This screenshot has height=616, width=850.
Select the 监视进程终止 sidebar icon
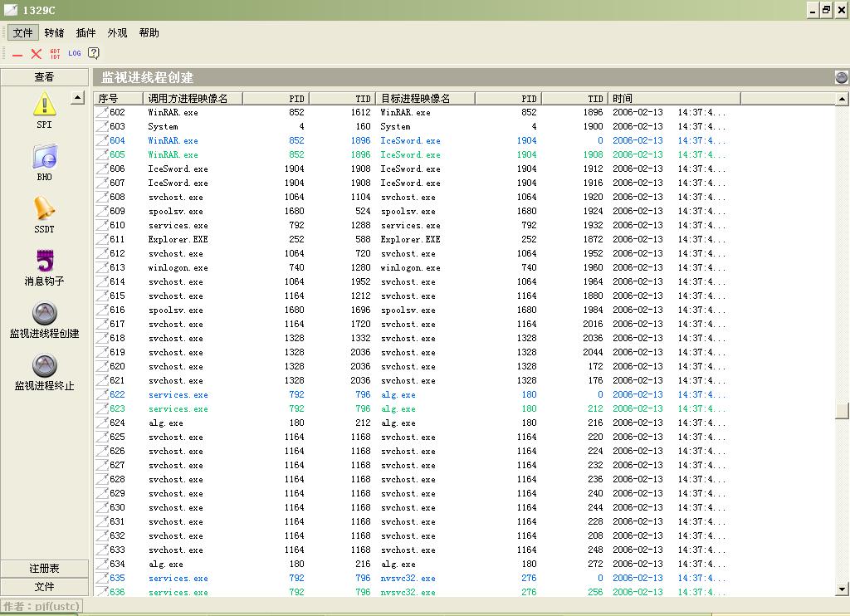pos(44,366)
